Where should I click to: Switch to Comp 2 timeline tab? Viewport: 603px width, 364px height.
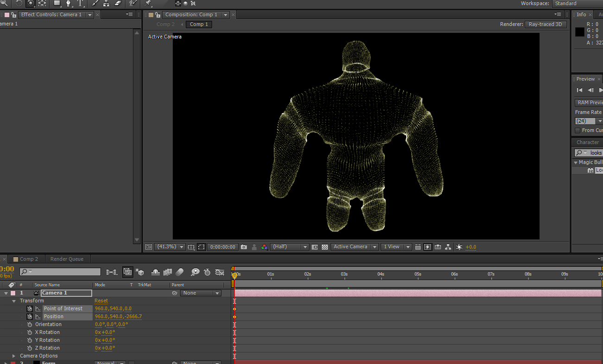pyautogui.click(x=29, y=259)
